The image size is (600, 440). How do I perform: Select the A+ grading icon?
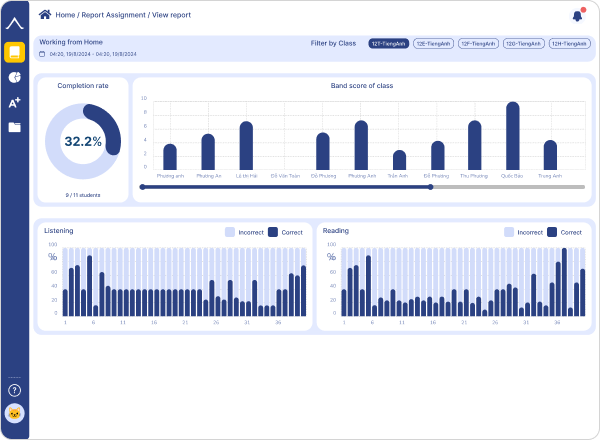(14, 103)
